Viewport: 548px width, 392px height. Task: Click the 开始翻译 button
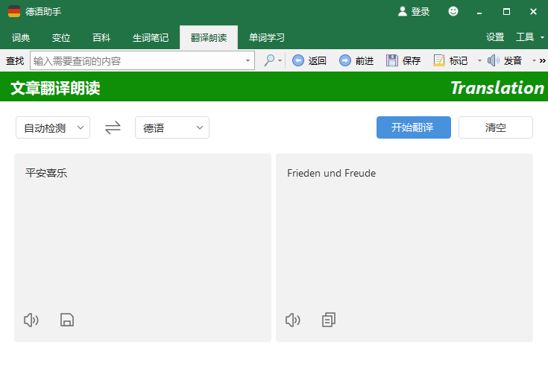point(414,127)
